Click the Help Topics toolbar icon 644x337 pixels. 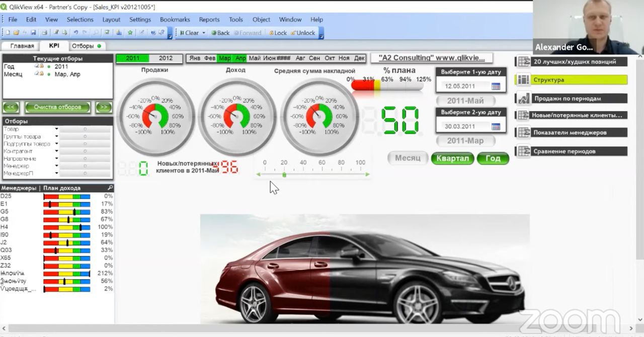(153, 33)
